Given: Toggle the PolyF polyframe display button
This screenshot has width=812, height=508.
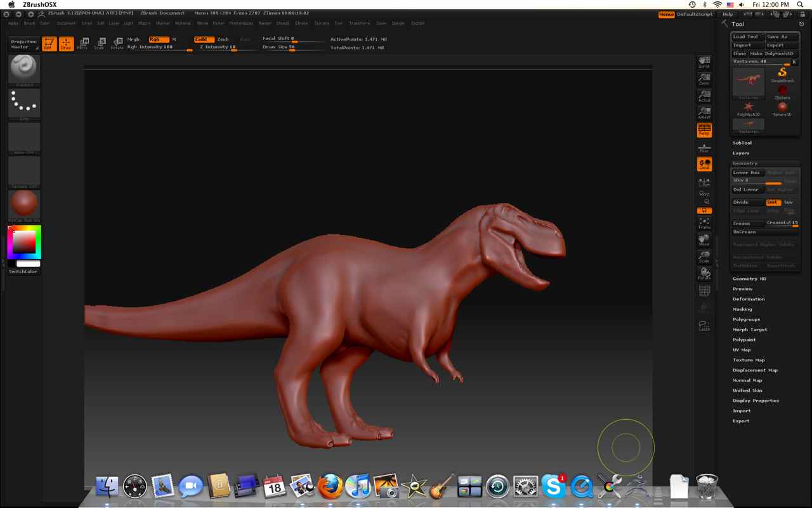Looking at the screenshot, I should pos(704,291).
